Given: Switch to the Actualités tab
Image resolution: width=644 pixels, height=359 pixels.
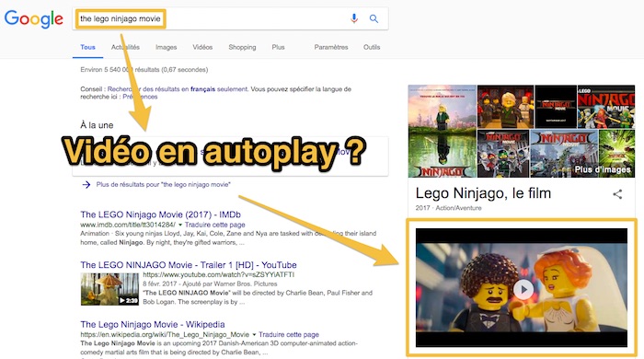Looking at the screenshot, I should [x=125, y=47].
